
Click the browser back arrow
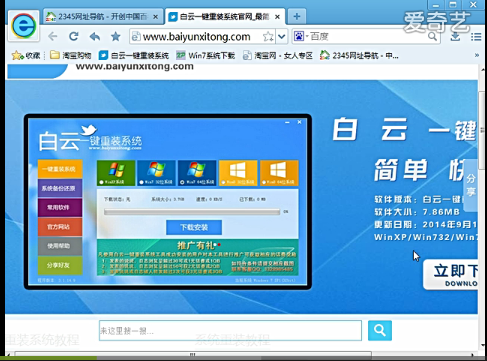point(52,36)
